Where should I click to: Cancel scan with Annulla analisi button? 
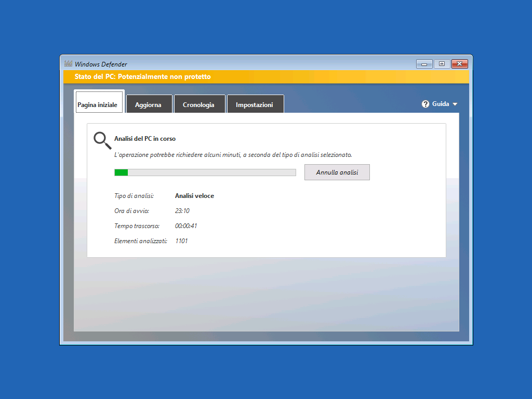[x=337, y=172]
